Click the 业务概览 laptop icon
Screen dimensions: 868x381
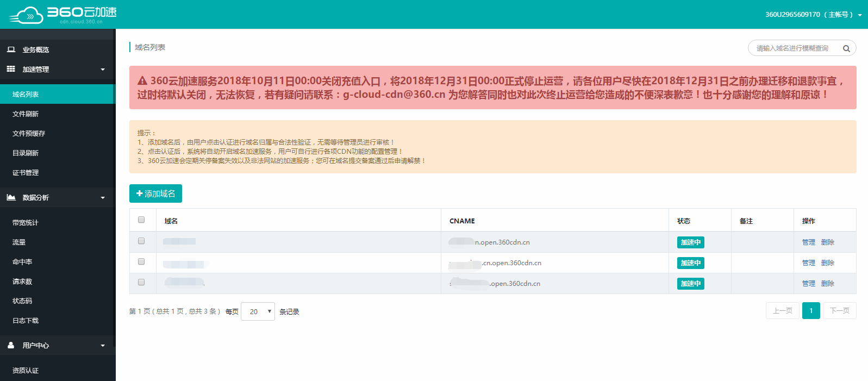point(11,49)
